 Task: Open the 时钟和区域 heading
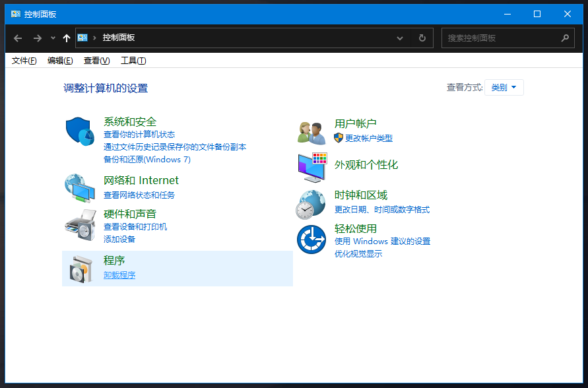[361, 195]
